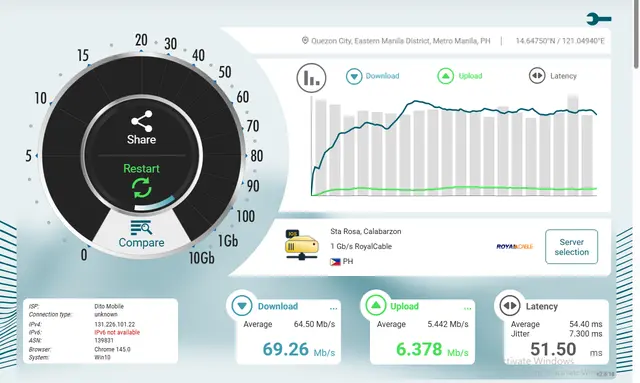The height and width of the screenshot is (383, 640).
Task: Restart the speed test
Action: (x=141, y=168)
